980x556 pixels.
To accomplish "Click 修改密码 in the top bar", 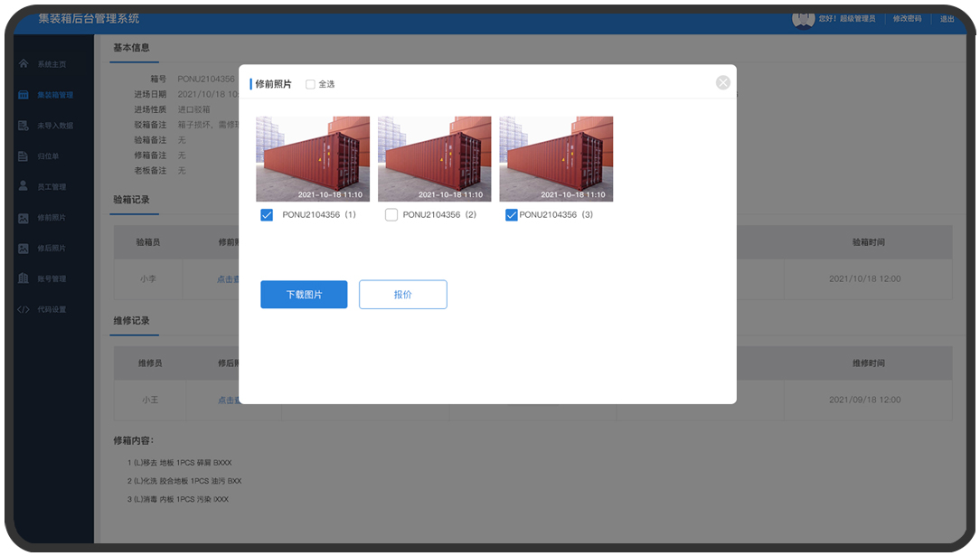I will pyautogui.click(x=907, y=18).
